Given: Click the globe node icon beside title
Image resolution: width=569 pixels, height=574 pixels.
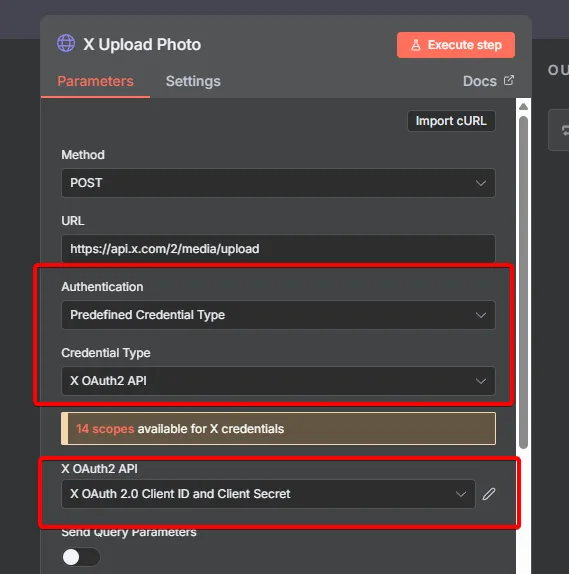Looking at the screenshot, I should tap(66, 43).
